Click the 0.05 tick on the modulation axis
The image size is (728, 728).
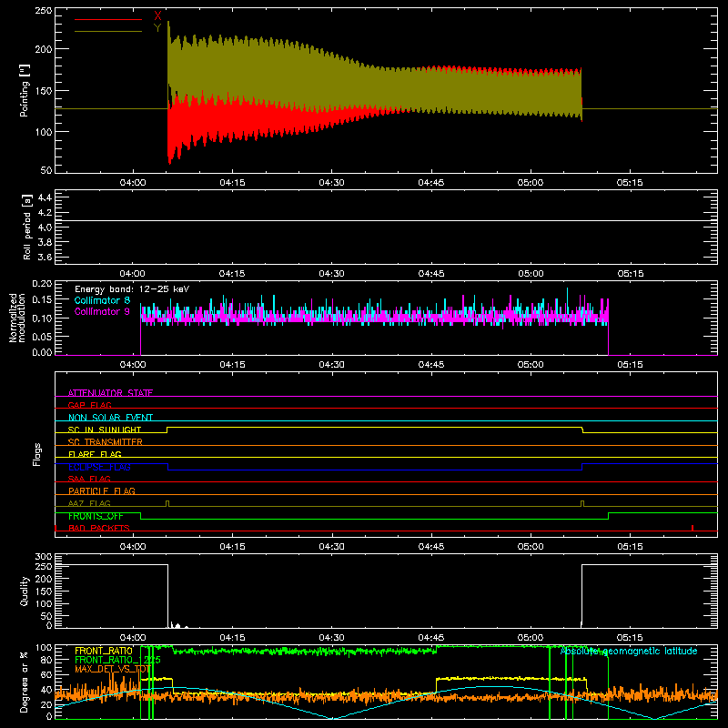[42, 336]
